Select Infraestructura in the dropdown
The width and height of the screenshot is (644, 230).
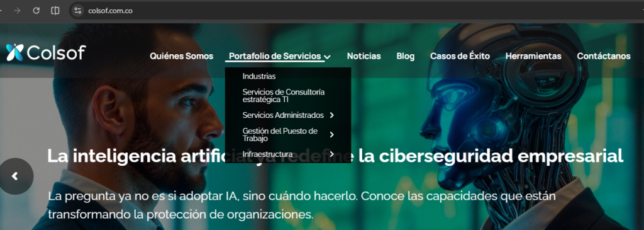click(x=267, y=154)
